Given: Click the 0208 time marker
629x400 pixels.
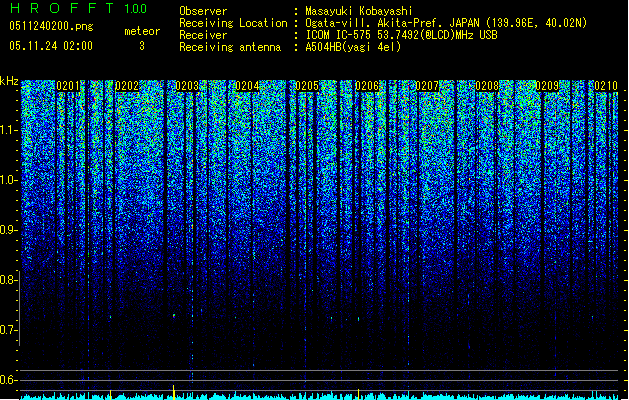Looking at the screenshot, I should click(x=487, y=86).
